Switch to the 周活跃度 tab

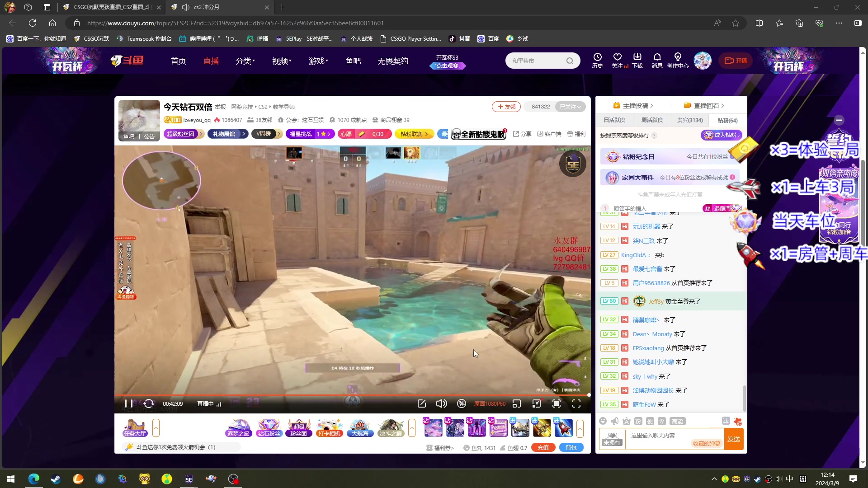click(652, 120)
